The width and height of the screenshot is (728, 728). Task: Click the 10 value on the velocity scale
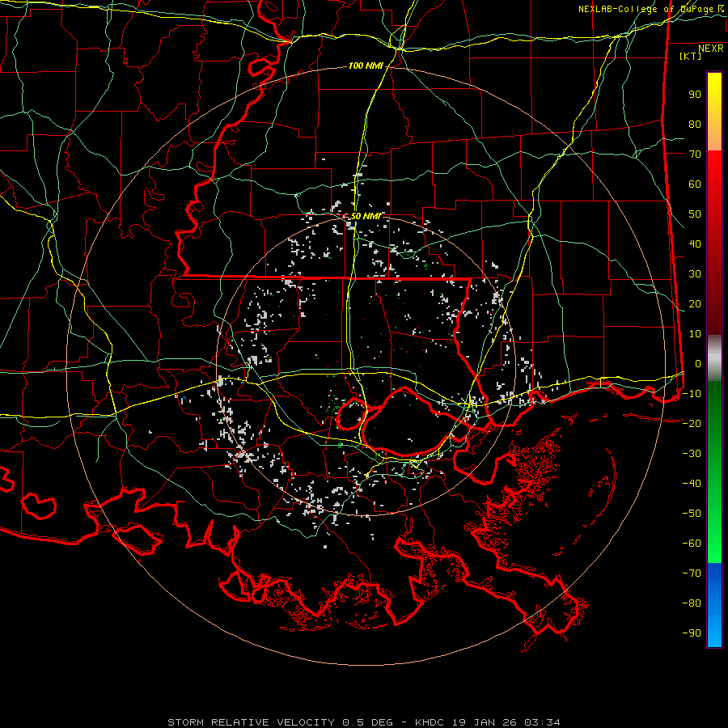coord(695,334)
